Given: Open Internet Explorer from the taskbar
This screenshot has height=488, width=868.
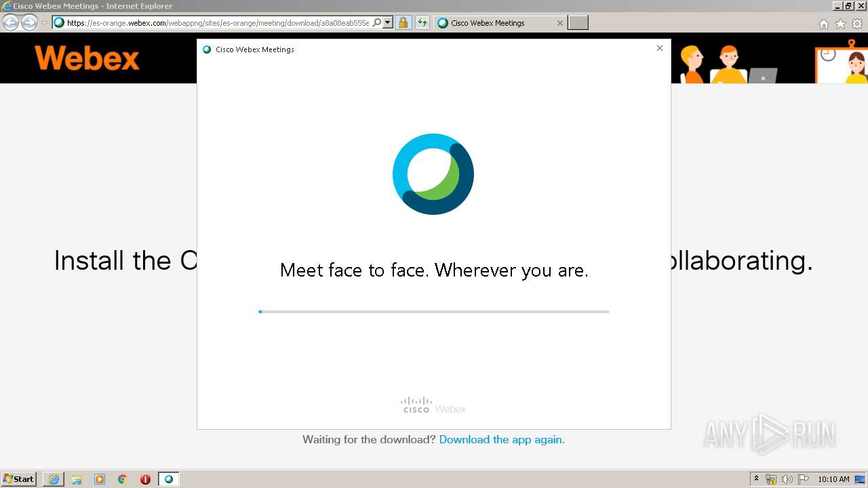Looking at the screenshot, I should [x=54, y=479].
